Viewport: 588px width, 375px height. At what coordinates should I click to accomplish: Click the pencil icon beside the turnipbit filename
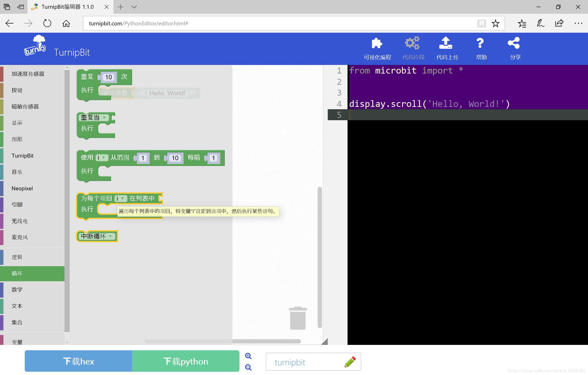pos(350,362)
